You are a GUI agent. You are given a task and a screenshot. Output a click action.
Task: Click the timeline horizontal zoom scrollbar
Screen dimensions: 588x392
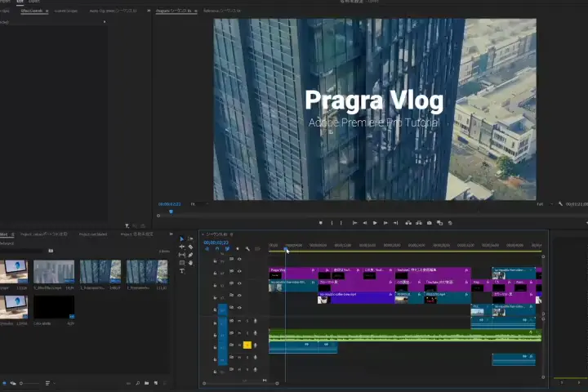coord(240,383)
